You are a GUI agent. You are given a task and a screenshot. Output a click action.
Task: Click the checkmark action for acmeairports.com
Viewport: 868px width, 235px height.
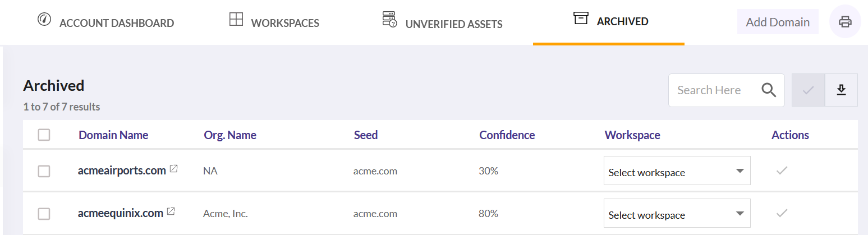pos(782,171)
